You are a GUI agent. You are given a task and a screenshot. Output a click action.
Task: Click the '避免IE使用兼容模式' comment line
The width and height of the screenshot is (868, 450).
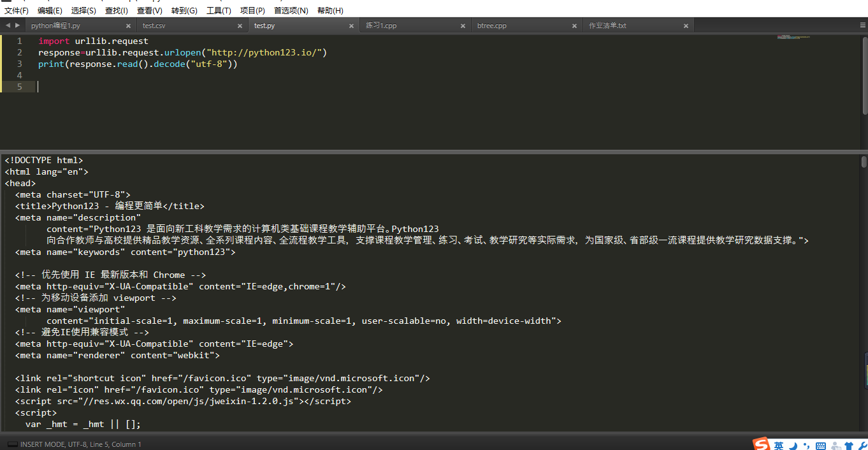(x=82, y=332)
